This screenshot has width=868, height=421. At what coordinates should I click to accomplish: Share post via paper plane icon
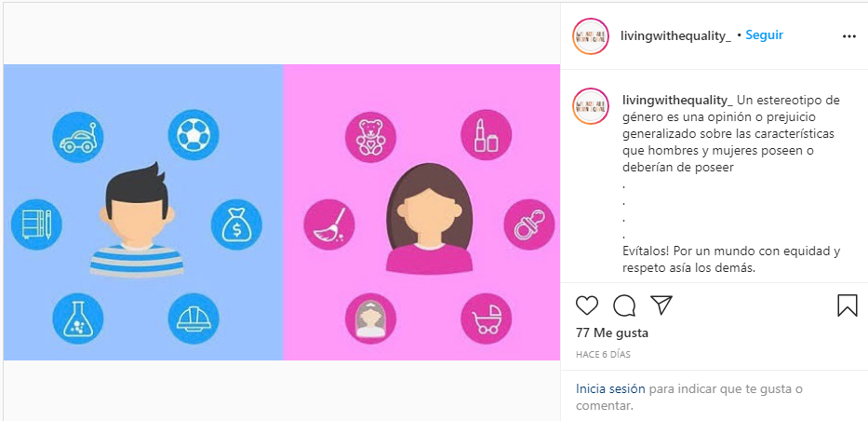(x=661, y=306)
